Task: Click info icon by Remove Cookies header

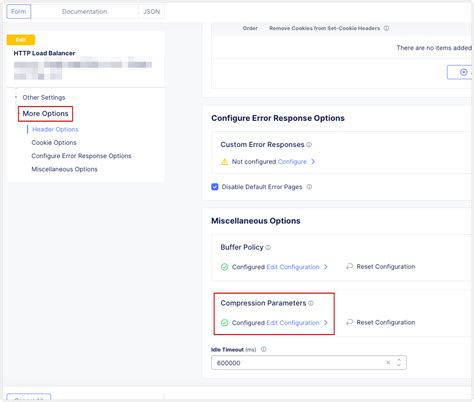Action: coord(386,28)
